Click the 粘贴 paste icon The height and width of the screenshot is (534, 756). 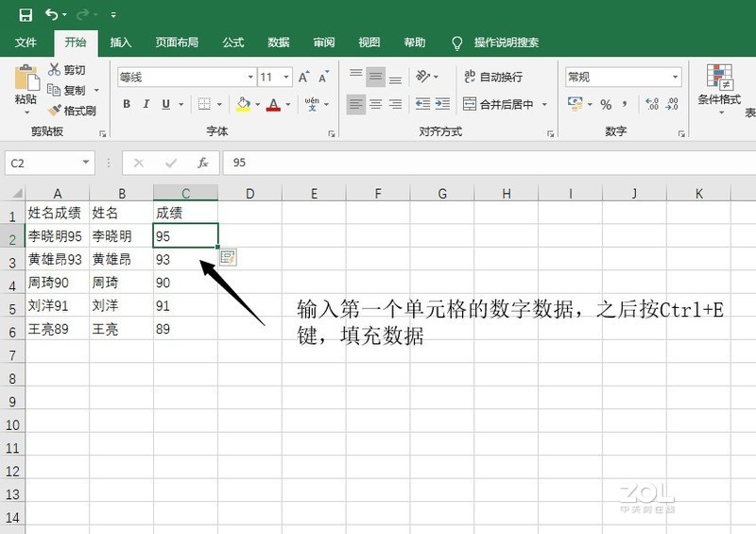tap(26, 78)
